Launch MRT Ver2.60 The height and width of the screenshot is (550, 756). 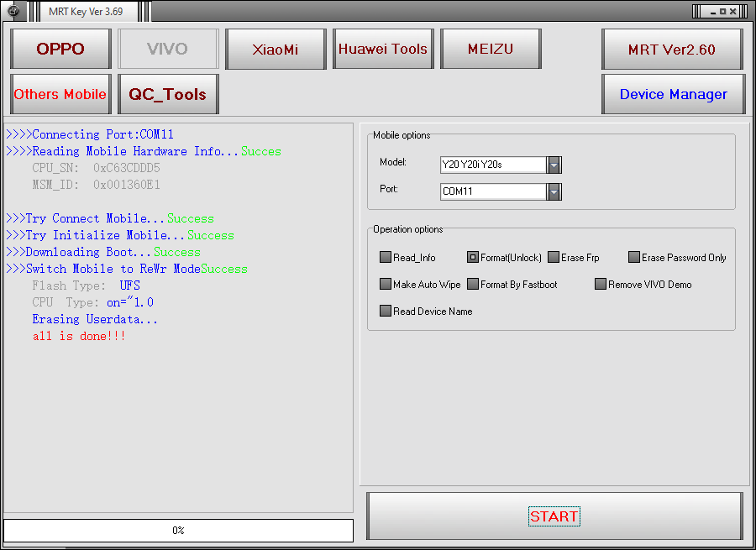coord(672,49)
